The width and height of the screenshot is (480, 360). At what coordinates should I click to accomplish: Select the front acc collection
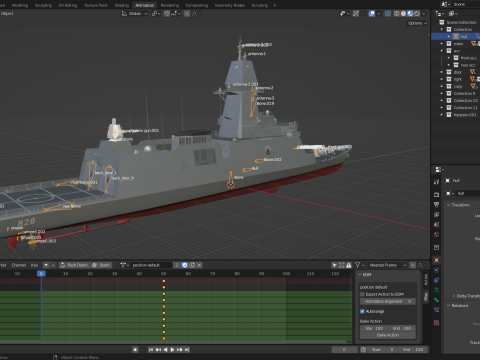pos(468,58)
